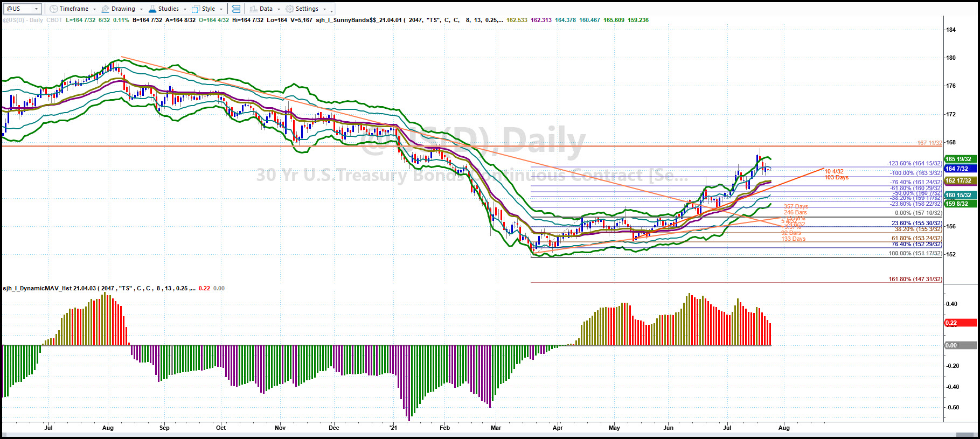The width and height of the screenshot is (980, 439).
Task: Click the 61.80% (153 24/32) Fibonacci label
Action: pyautogui.click(x=917, y=238)
